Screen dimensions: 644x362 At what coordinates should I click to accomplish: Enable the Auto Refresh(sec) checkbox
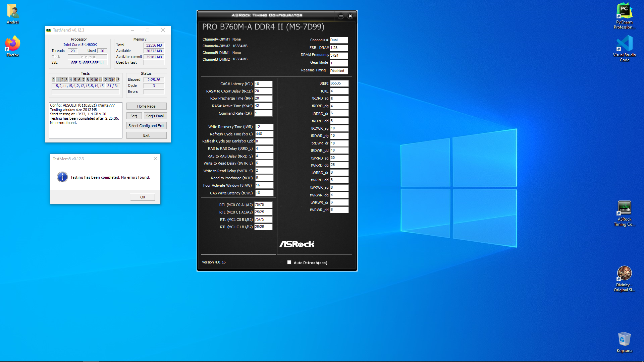(x=289, y=262)
